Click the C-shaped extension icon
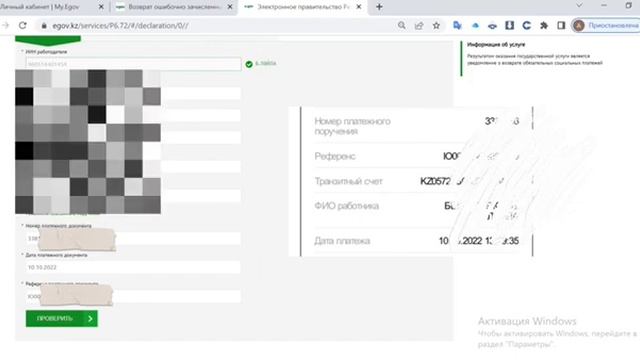 point(527,25)
